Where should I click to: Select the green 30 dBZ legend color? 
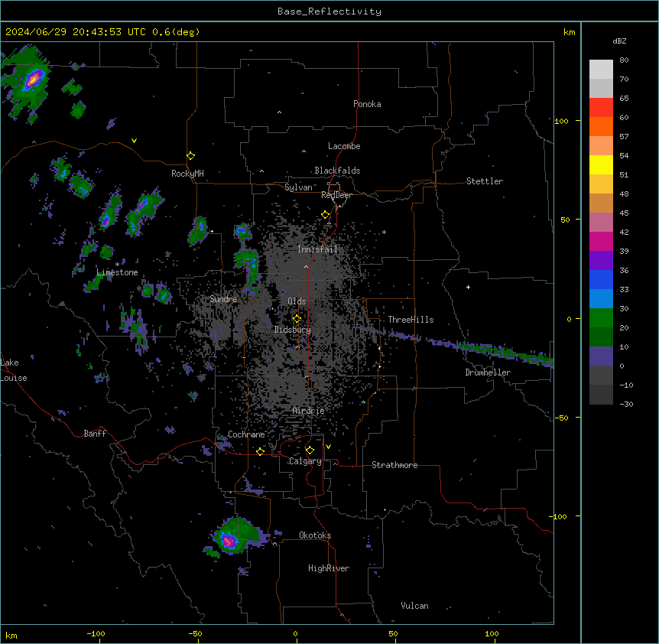601,318
